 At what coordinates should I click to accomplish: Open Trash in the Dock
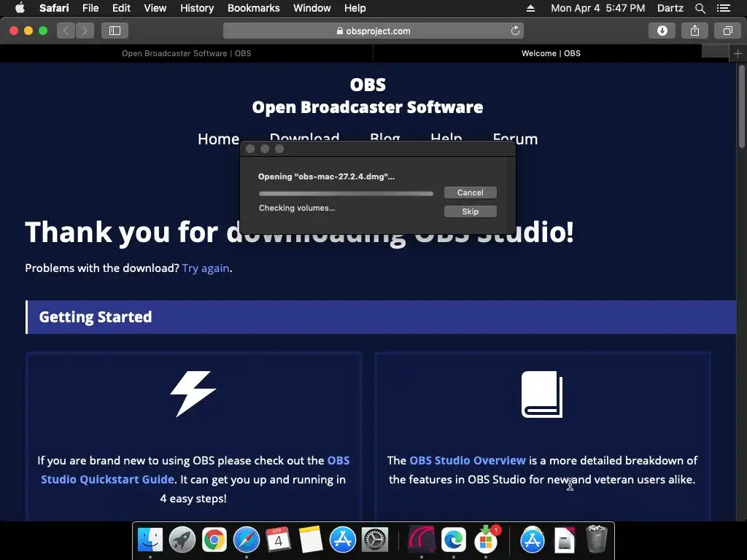pos(596,539)
